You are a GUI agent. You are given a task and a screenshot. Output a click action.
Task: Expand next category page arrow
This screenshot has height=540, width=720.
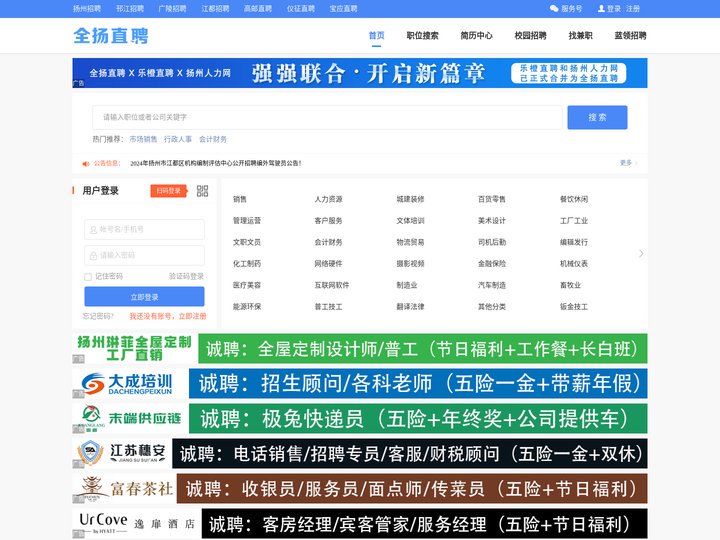click(641, 253)
